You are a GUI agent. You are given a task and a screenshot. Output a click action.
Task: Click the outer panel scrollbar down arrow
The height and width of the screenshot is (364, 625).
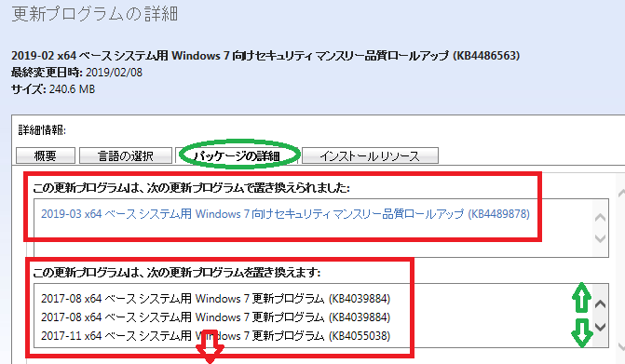point(621,346)
